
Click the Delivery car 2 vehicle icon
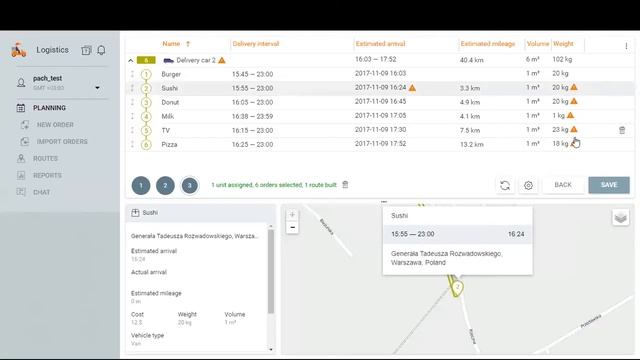(x=169, y=60)
